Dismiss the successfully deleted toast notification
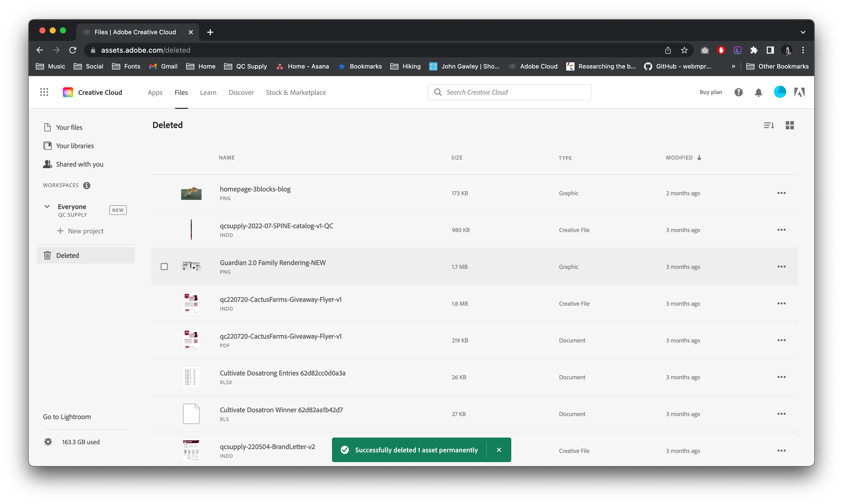The image size is (843, 504). pos(498,450)
